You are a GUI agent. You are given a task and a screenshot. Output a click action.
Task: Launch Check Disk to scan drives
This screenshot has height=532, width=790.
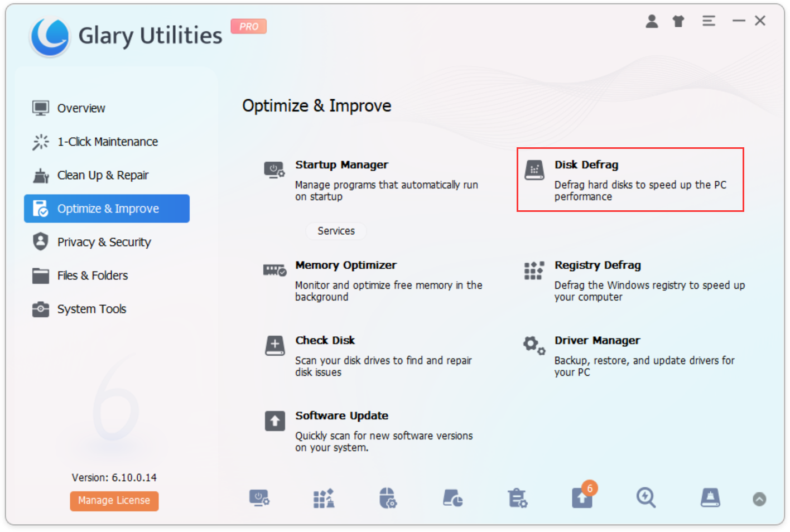coord(325,340)
